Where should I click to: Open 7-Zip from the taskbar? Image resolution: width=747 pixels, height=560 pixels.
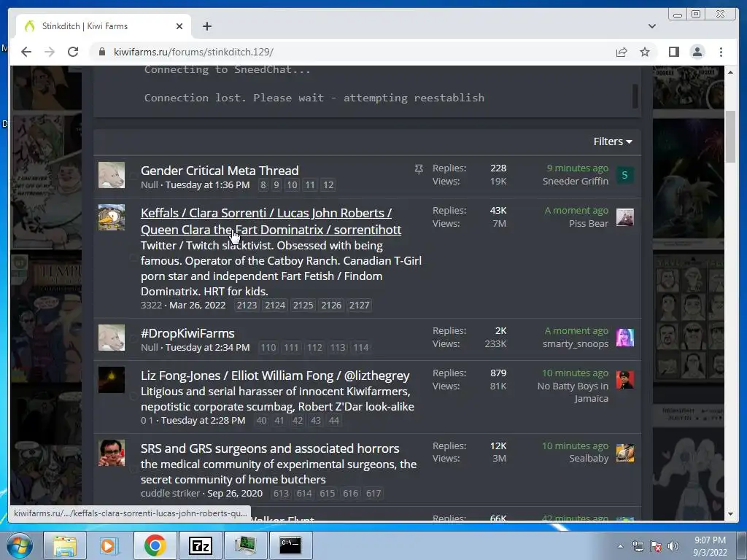[200, 545]
